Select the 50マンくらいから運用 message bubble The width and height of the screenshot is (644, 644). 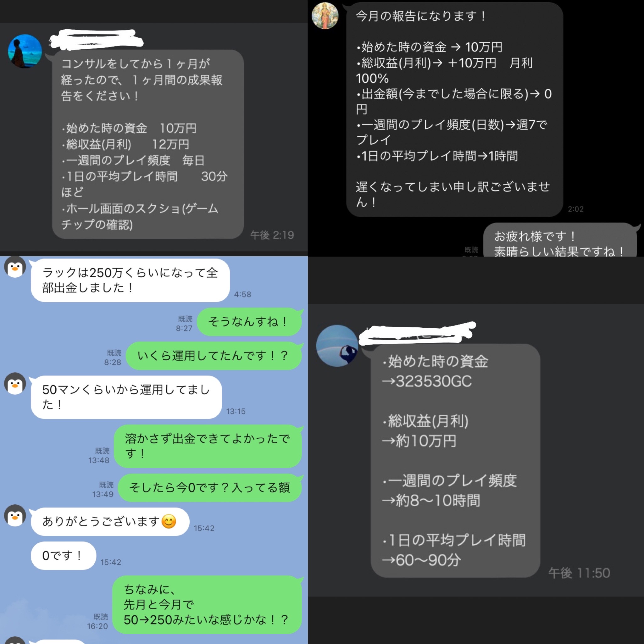(x=126, y=397)
